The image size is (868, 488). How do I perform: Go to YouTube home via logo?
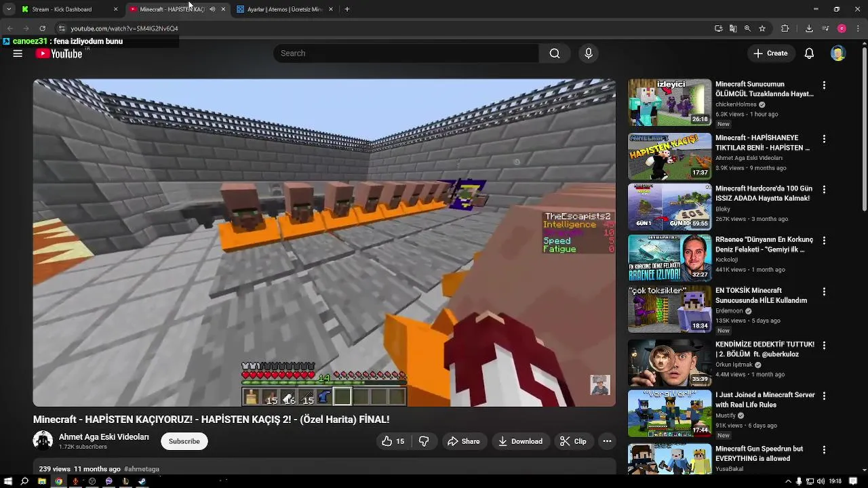tap(59, 54)
